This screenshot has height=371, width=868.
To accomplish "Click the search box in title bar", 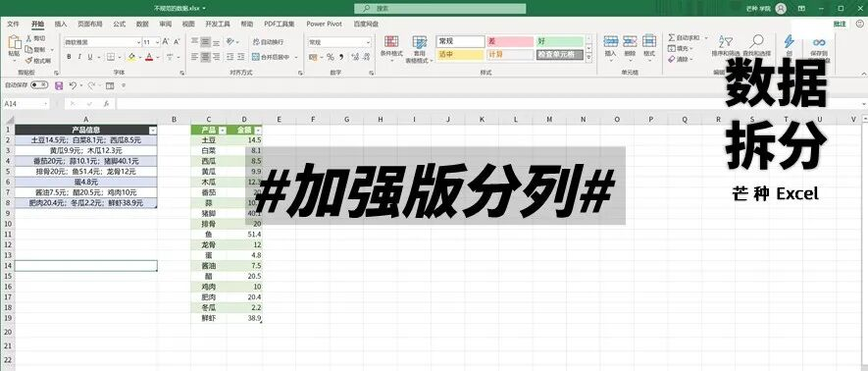I will pos(440,8).
